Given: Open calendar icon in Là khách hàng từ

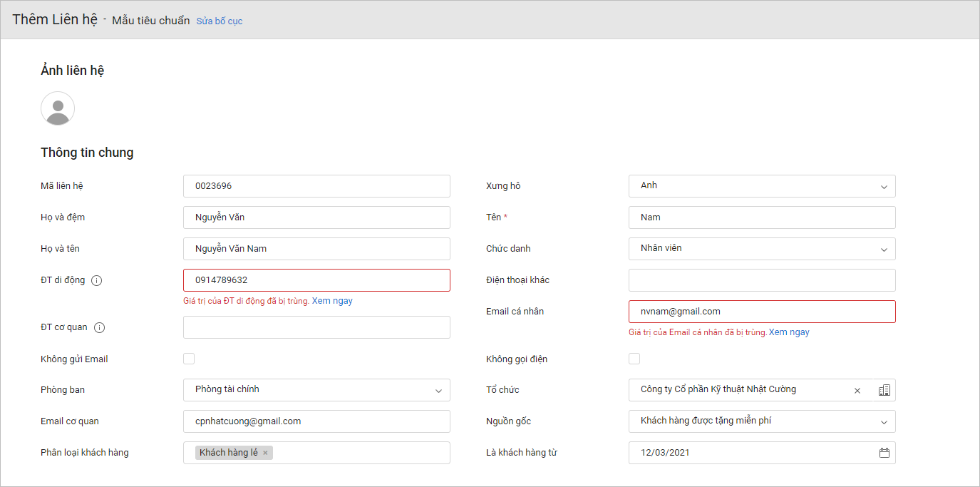Looking at the screenshot, I should pos(884,453).
